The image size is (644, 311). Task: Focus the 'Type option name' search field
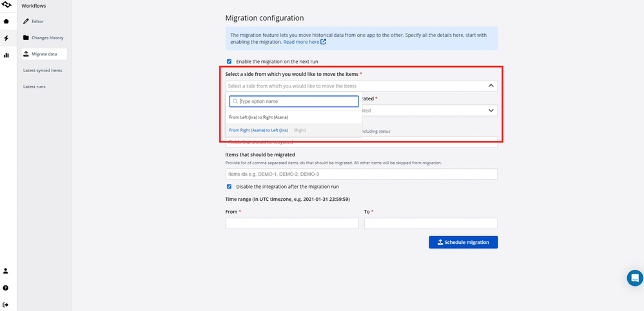click(297, 101)
